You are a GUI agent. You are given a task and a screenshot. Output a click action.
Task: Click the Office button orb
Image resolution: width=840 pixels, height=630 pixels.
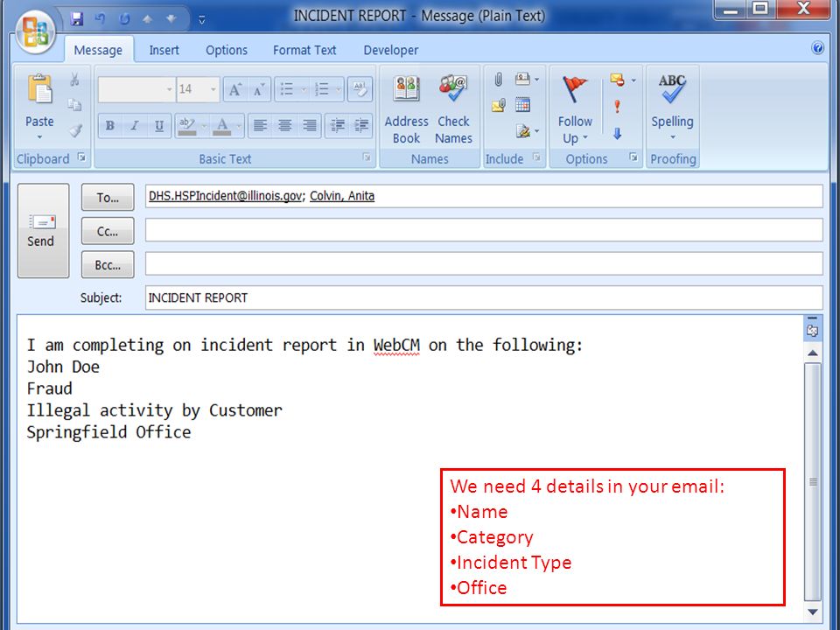35,32
